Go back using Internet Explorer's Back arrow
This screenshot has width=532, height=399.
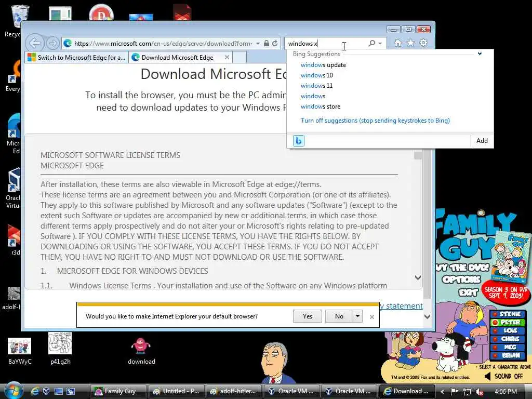[35, 43]
